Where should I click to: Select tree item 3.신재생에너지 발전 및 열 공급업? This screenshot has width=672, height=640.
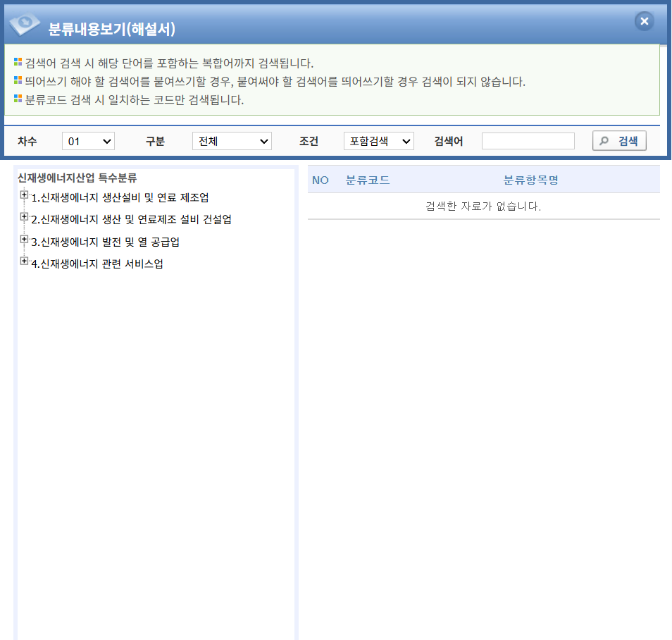(105, 242)
